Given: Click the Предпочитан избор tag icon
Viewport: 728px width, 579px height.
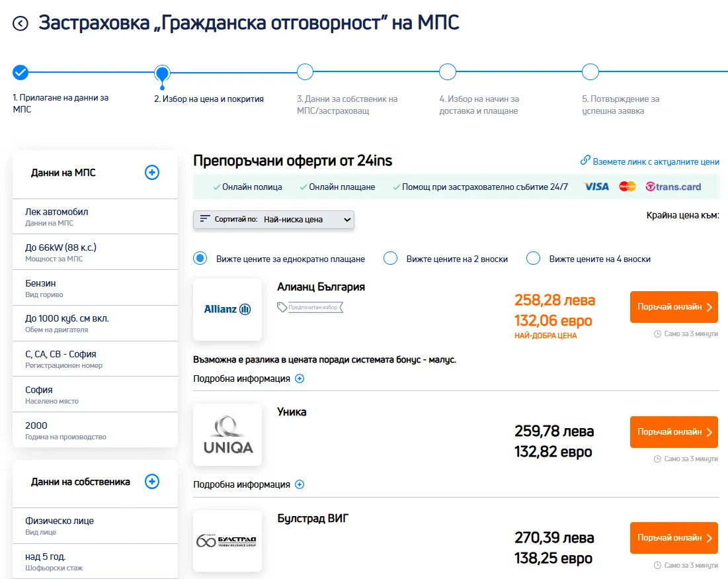Looking at the screenshot, I should click(x=282, y=307).
